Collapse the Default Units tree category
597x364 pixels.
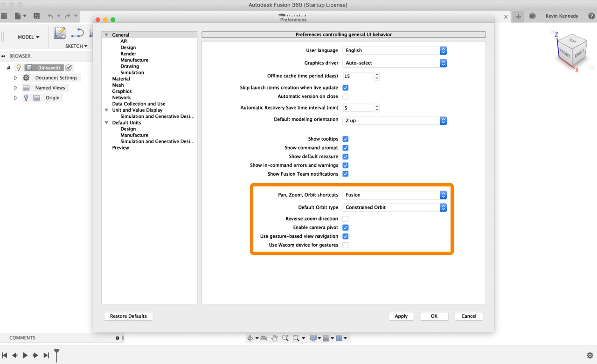click(107, 123)
